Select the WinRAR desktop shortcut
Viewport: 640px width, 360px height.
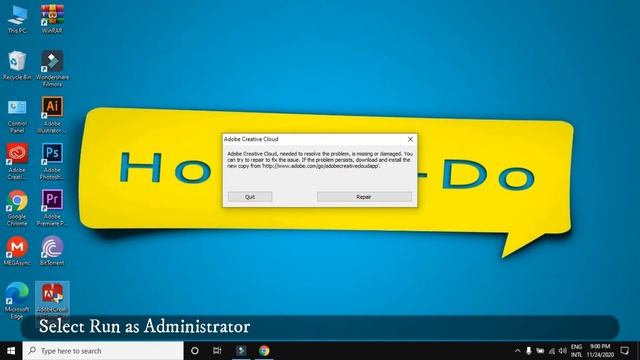pyautogui.click(x=52, y=20)
